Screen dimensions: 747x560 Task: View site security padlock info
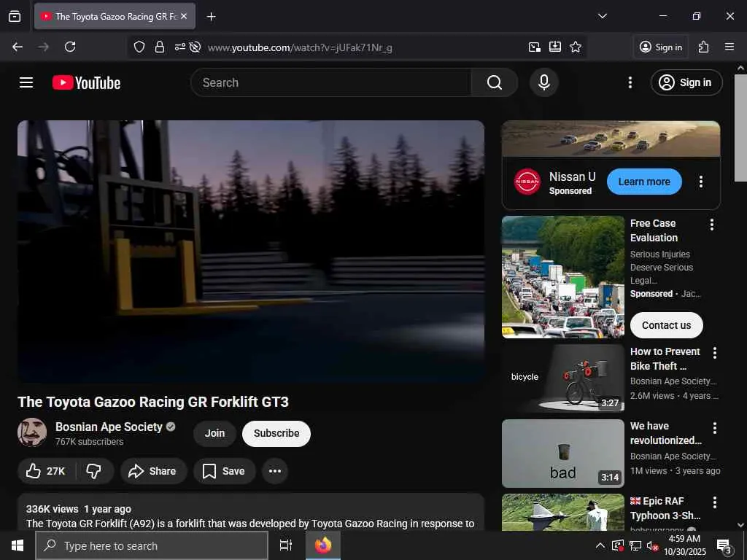(160, 47)
